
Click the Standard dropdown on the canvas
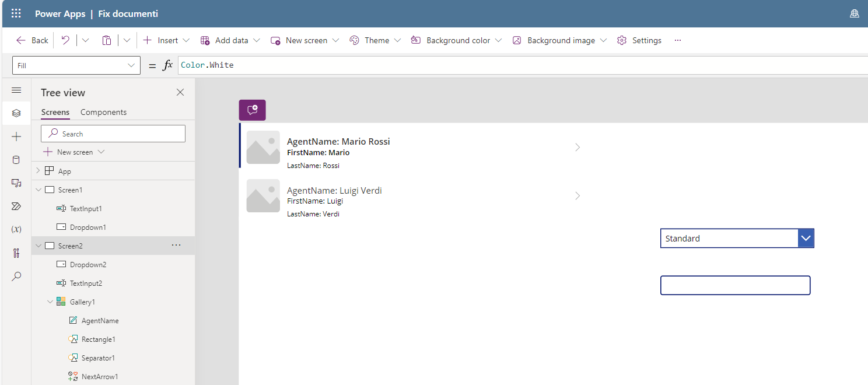pyautogui.click(x=737, y=238)
